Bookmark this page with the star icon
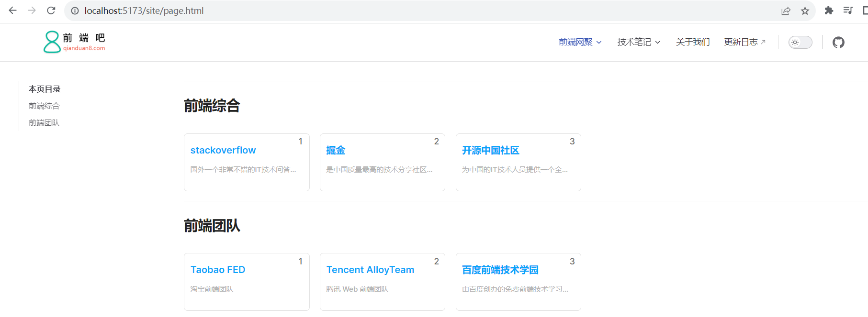This screenshot has width=868, height=317. pyautogui.click(x=805, y=11)
